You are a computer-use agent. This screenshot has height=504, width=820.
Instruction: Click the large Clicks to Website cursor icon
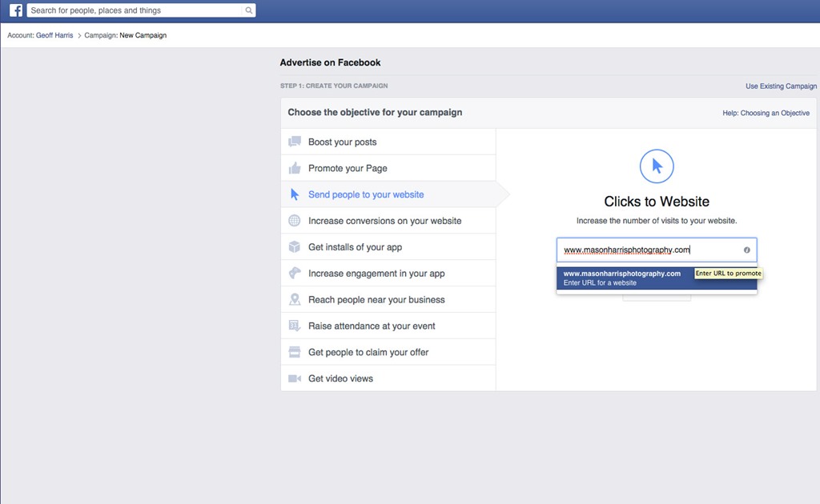(x=657, y=166)
